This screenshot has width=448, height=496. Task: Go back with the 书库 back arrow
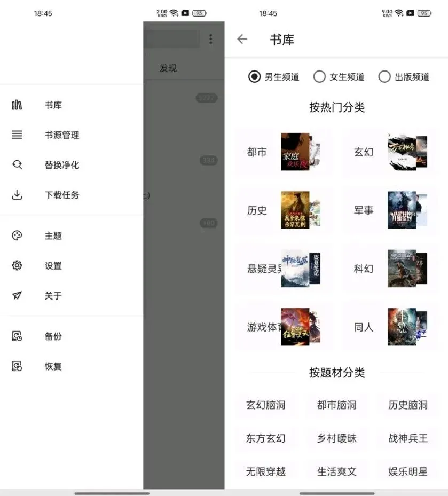(x=242, y=39)
